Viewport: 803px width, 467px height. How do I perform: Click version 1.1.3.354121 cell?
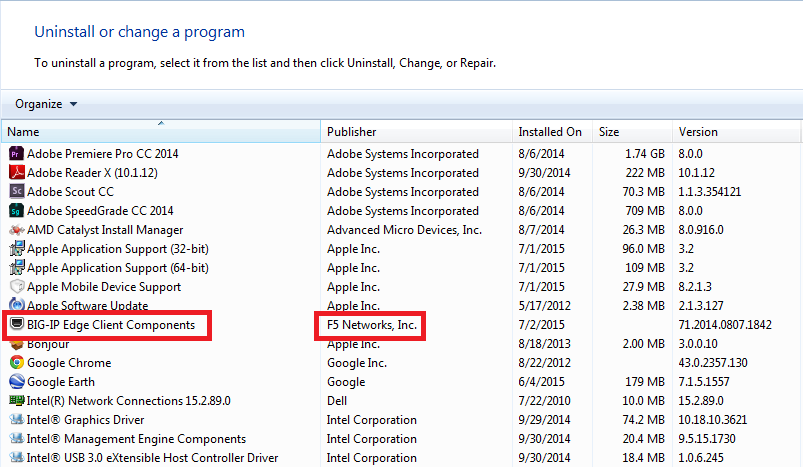click(x=710, y=192)
